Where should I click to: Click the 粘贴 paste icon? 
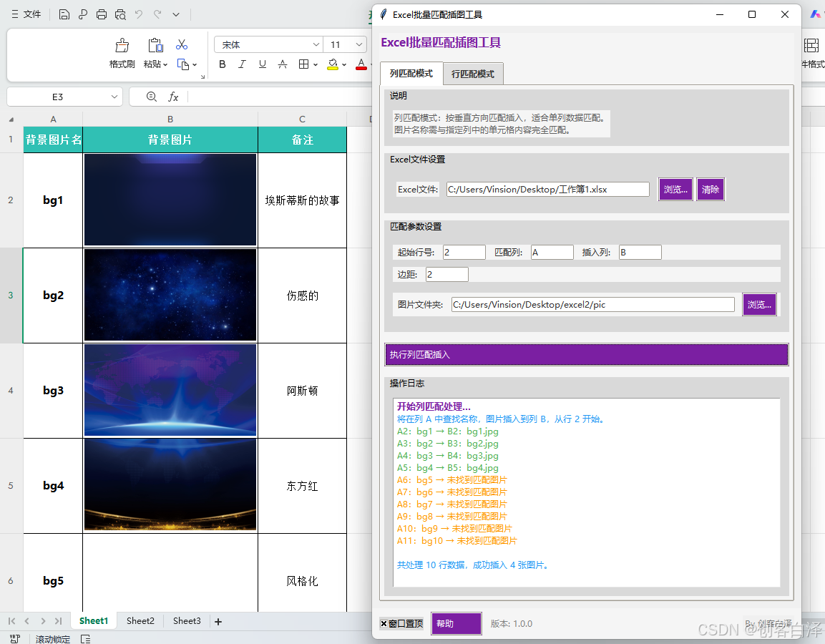[155, 46]
